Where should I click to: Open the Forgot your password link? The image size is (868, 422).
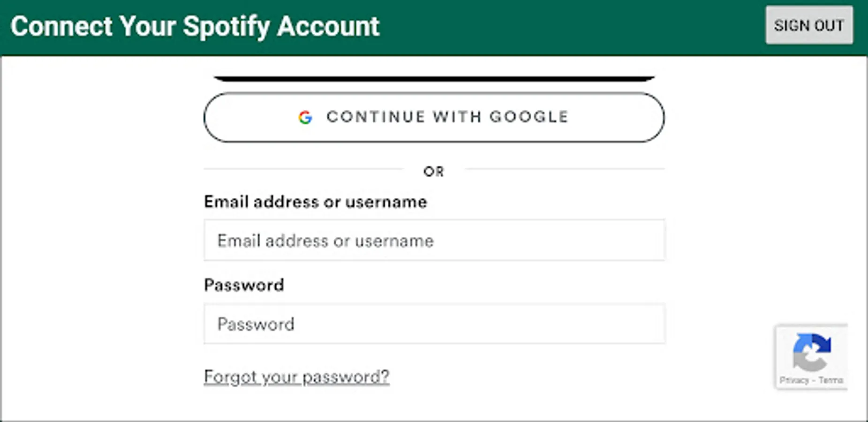296,377
